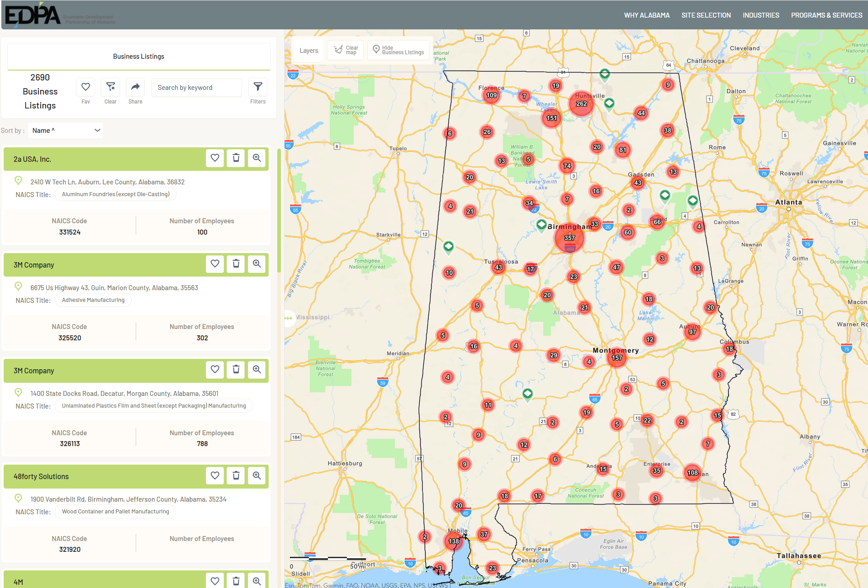
Task: Zoom to 48forty Solutions on map
Action: tap(256, 475)
